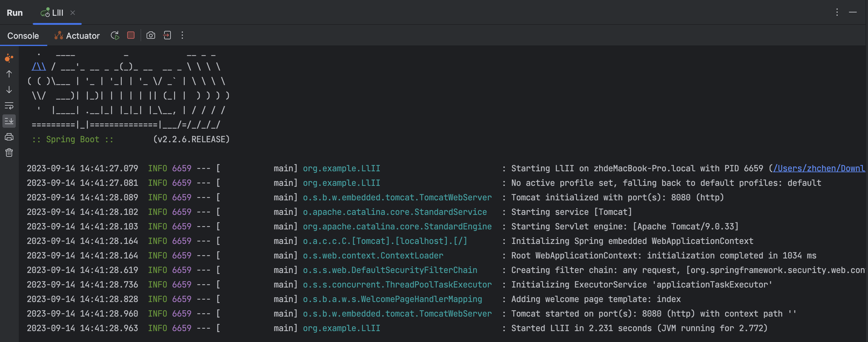Click the orange Spring endpoints sidebar icon

[9, 58]
